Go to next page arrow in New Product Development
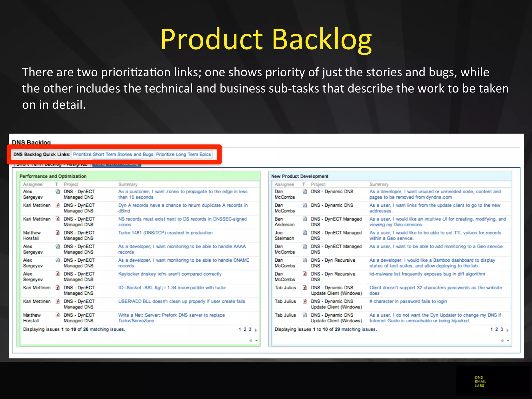Screen dimensions: 532x399 click(x=508, y=330)
